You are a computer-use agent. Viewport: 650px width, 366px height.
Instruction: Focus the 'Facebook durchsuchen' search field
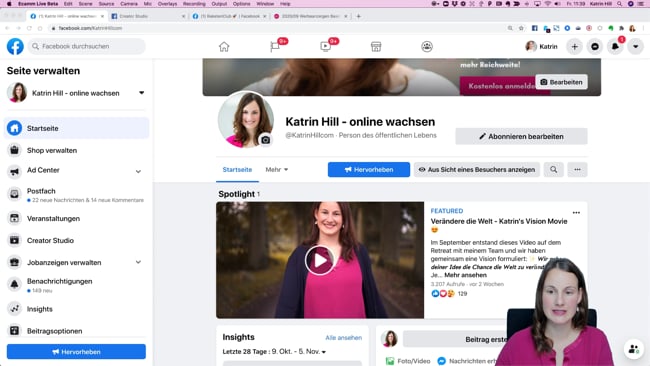(x=87, y=46)
